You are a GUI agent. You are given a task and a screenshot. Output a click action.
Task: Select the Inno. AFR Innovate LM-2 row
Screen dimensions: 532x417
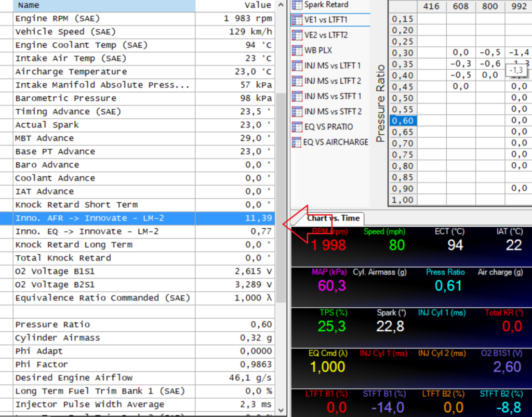(104, 218)
